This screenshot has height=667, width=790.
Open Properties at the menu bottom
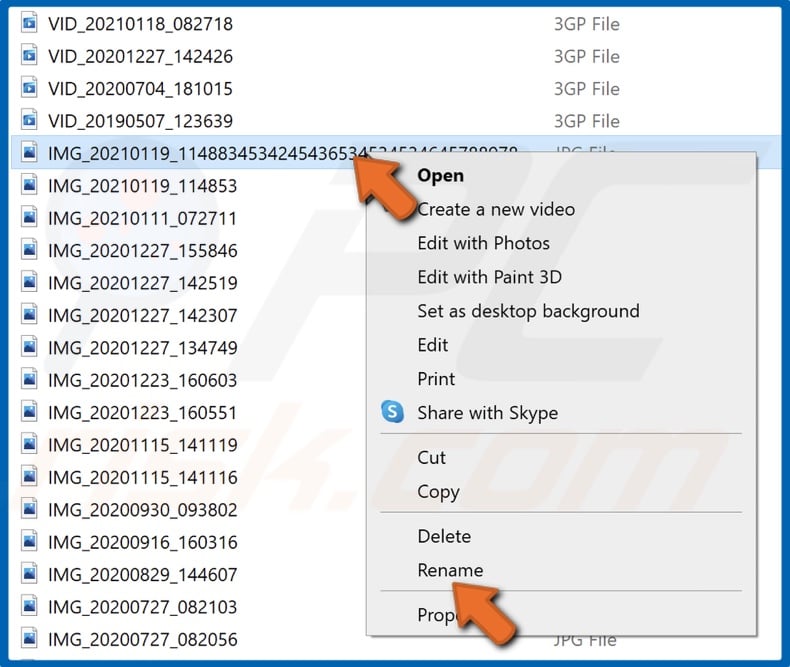[438, 615]
